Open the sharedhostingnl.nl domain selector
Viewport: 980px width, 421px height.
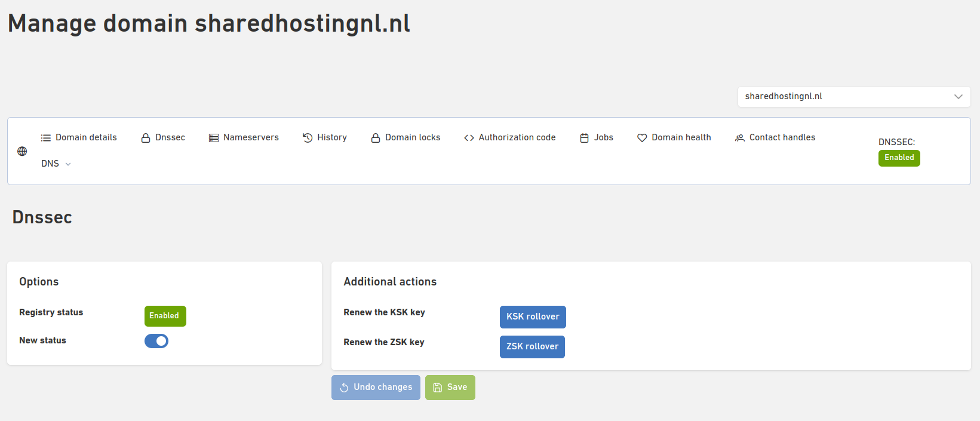[854, 97]
